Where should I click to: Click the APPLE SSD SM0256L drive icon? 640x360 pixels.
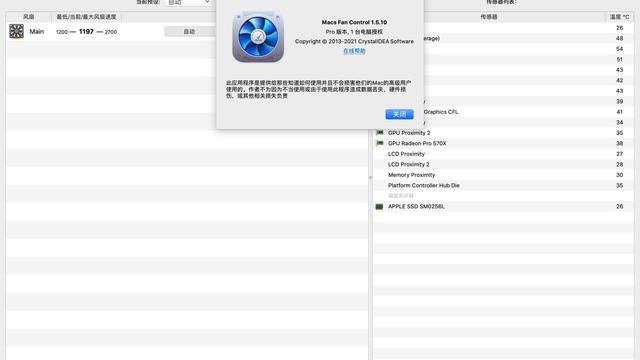379,207
